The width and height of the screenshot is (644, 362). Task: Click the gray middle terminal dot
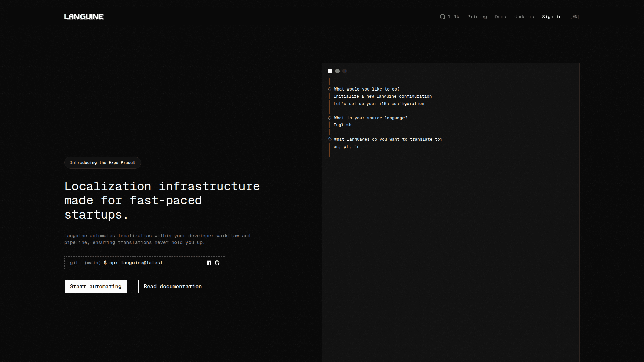[337, 71]
